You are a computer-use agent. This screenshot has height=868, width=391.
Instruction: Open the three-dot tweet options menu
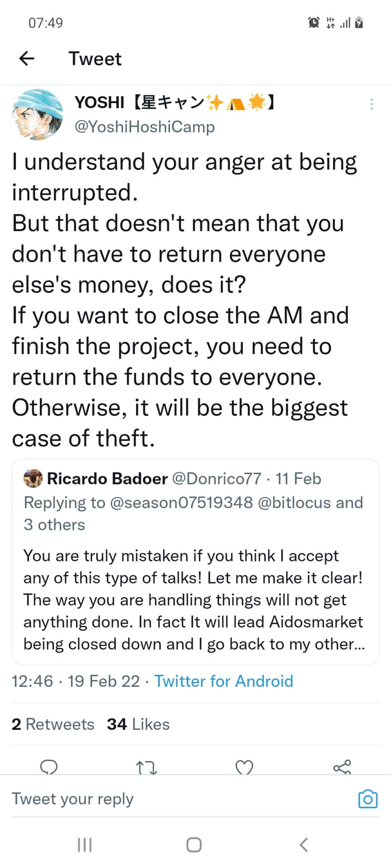[x=372, y=104]
